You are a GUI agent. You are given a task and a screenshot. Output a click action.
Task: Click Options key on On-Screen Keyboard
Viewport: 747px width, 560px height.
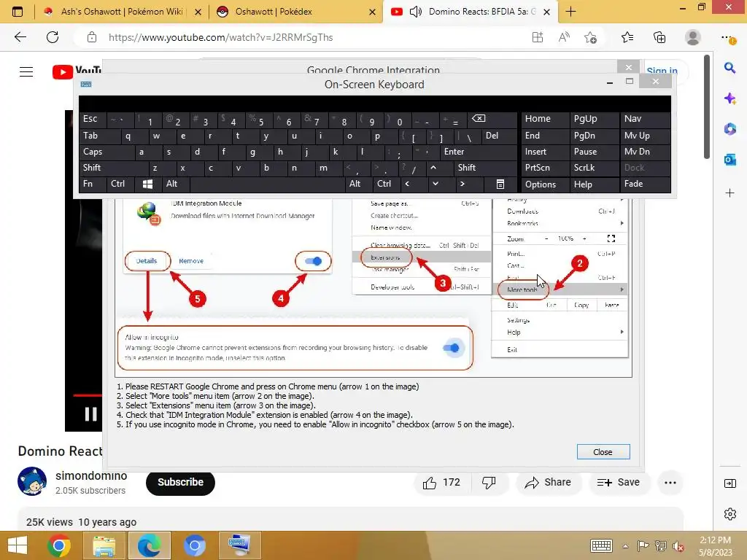tap(545, 184)
